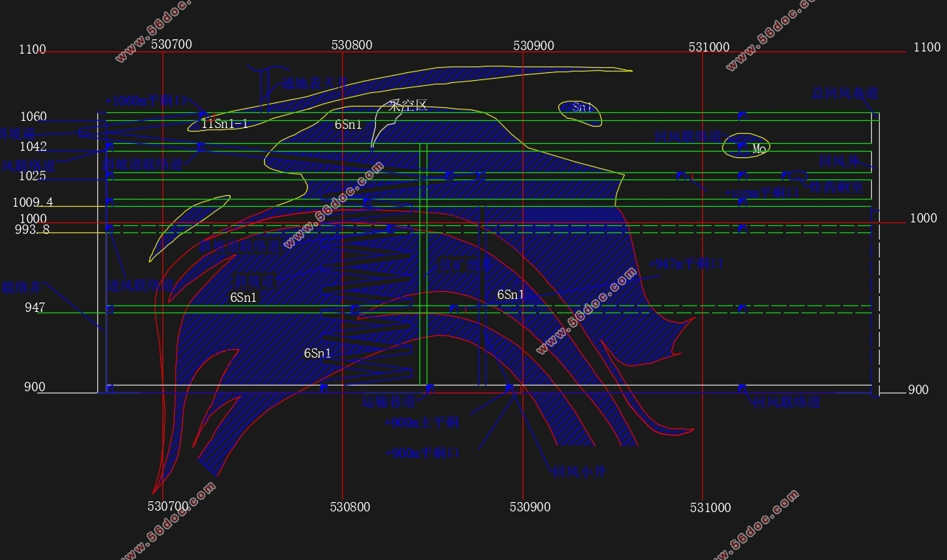Image resolution: width=947 pixels, height=560 pixels.
Task: Click the 11Sn1-1 ore body label
Action: pos(224,124)
